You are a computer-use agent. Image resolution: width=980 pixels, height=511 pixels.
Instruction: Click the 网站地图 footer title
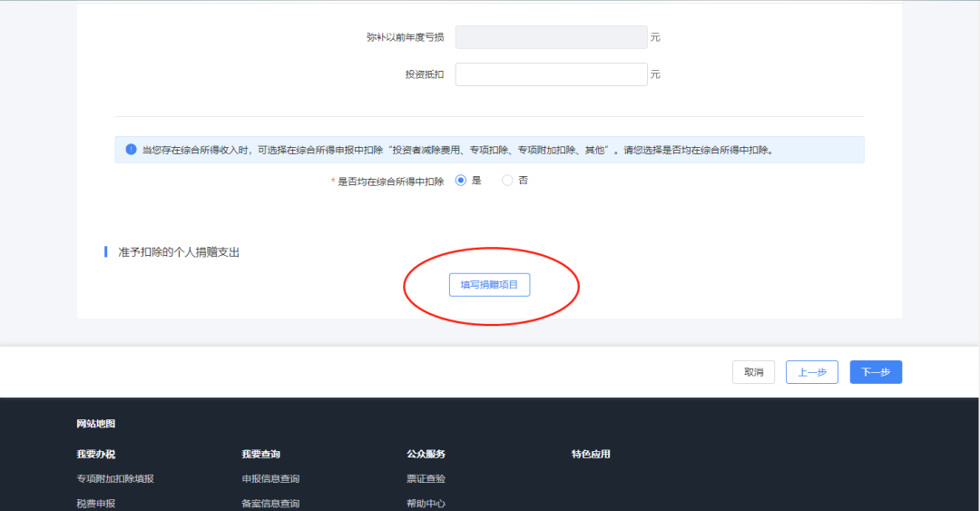tap(95, 424)
